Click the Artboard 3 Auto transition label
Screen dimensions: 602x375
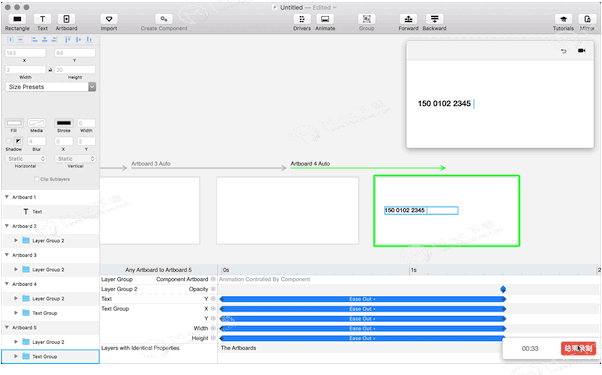pyautogui.click(x=151, y=164)
